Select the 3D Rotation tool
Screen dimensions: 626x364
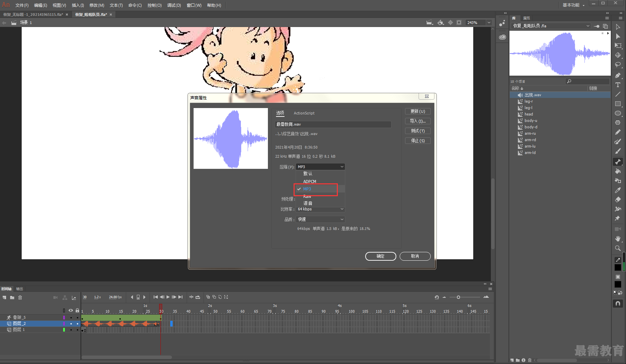click(x=618, y=55)
